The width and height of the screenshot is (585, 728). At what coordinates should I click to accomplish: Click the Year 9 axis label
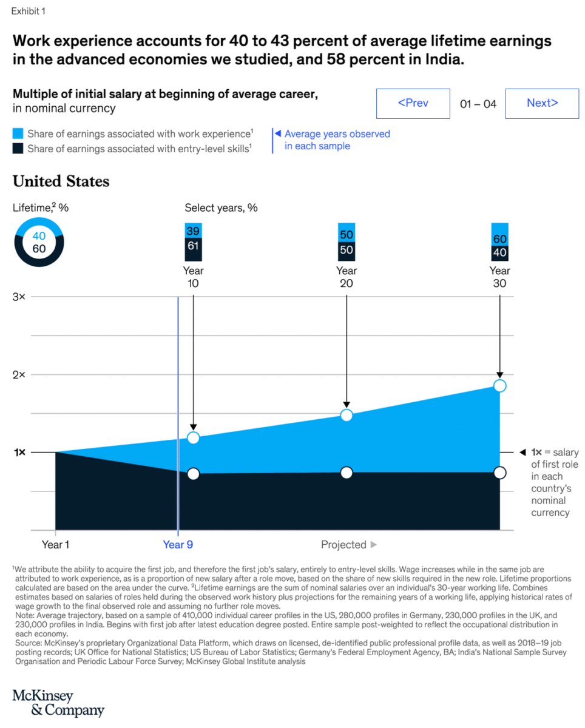point(178,544)
